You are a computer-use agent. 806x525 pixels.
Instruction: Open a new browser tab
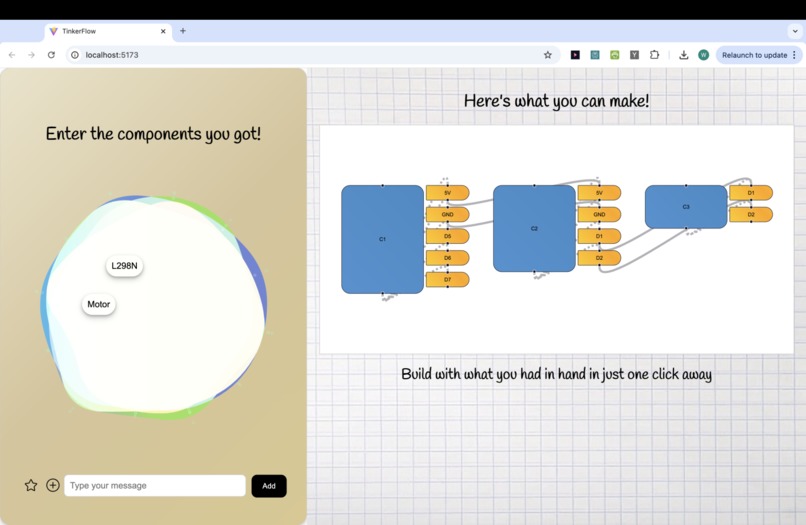click(182, 31)
